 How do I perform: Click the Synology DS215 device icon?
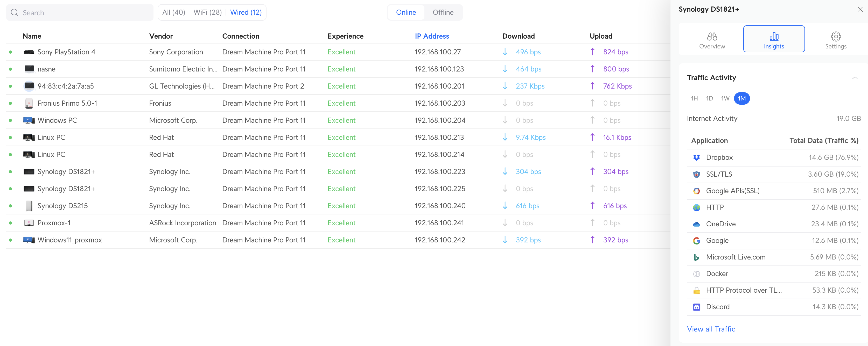pos(29,206)
